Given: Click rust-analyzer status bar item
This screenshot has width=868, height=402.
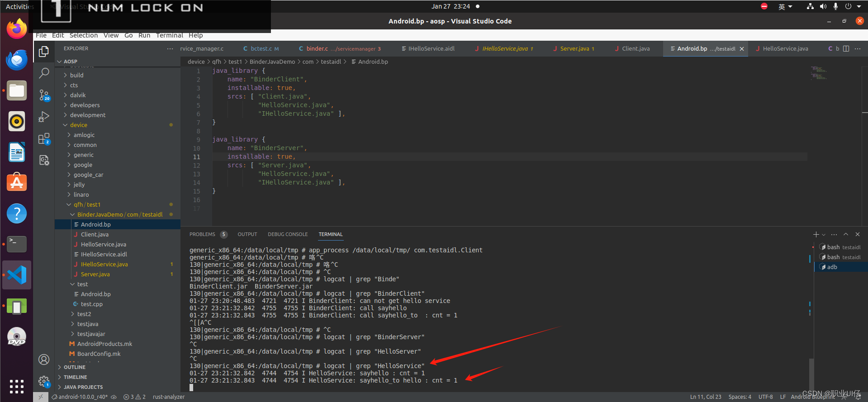Looking at the screenshot, I should coord(169,397).
